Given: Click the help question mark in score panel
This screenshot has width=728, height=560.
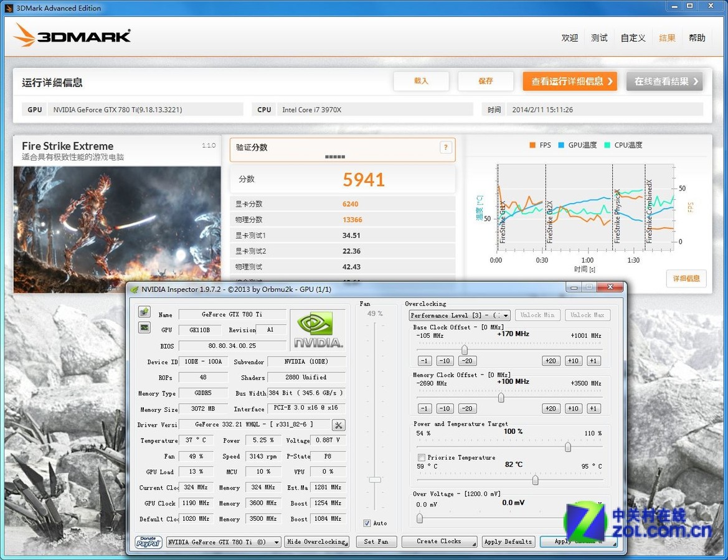Looking at the screenshot, I should 445,147.
